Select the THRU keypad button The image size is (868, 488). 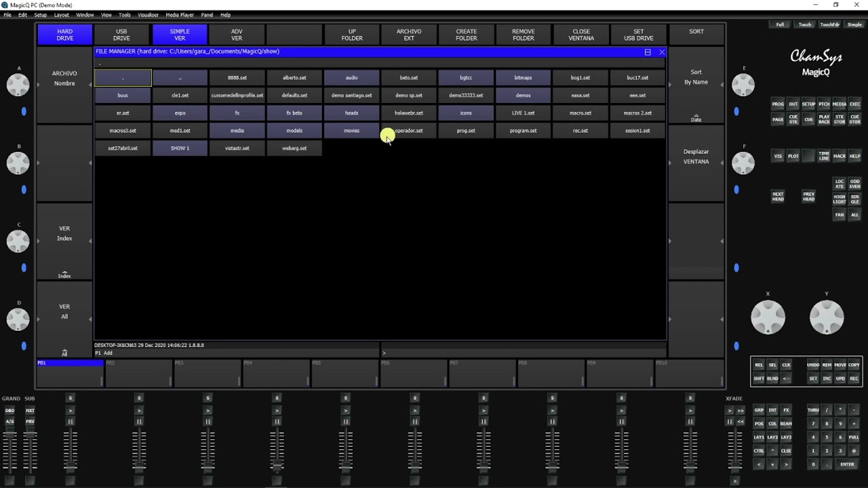point(813,410)
